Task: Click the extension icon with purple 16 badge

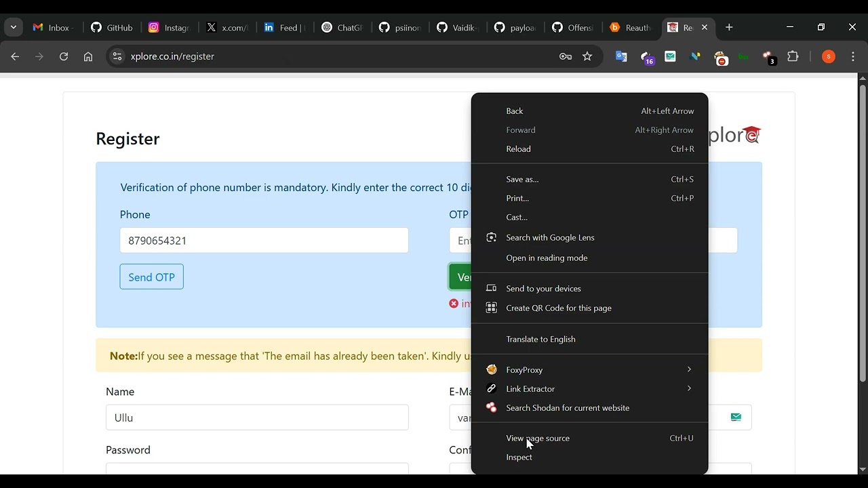Action: click(x=647, y=58)
